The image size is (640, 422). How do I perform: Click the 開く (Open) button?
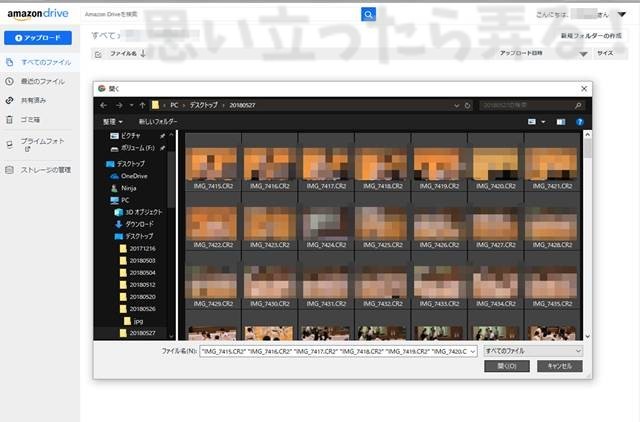click(x=507, y=366)
